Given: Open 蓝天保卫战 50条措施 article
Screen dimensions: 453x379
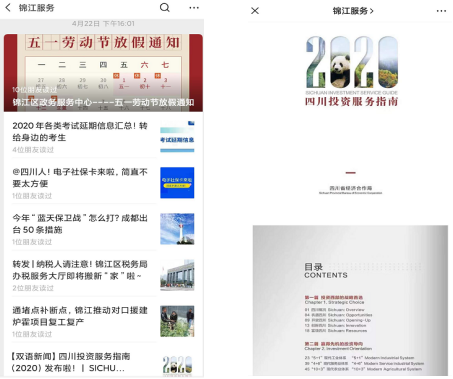Looking at the screenshot, I should [80, 224].
